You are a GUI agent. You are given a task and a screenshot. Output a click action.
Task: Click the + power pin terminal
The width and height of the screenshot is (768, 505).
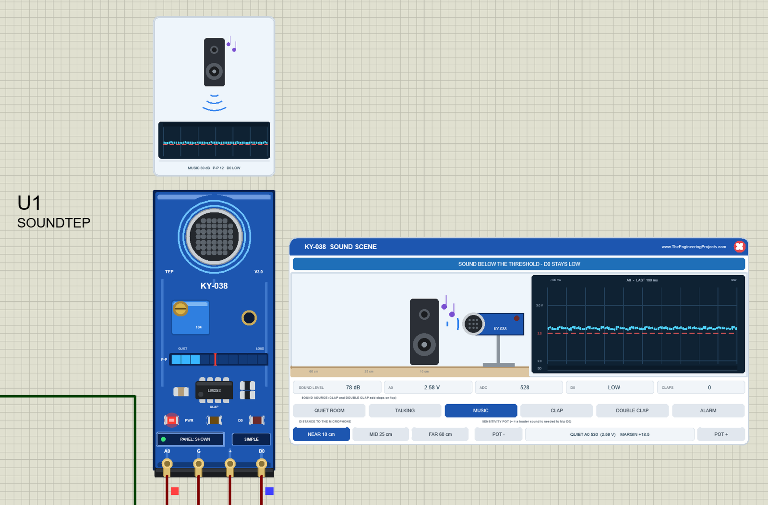pyautogui.click(x=230, y=464)
